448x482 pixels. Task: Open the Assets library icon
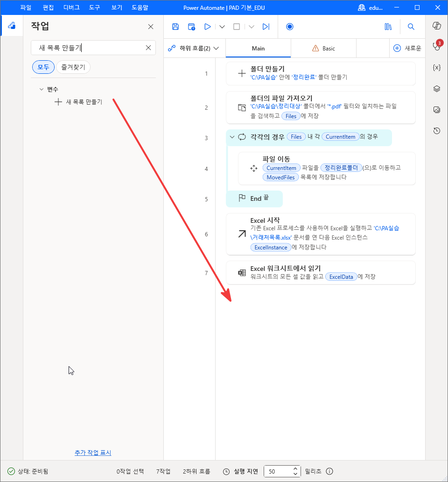coord(388,27)
